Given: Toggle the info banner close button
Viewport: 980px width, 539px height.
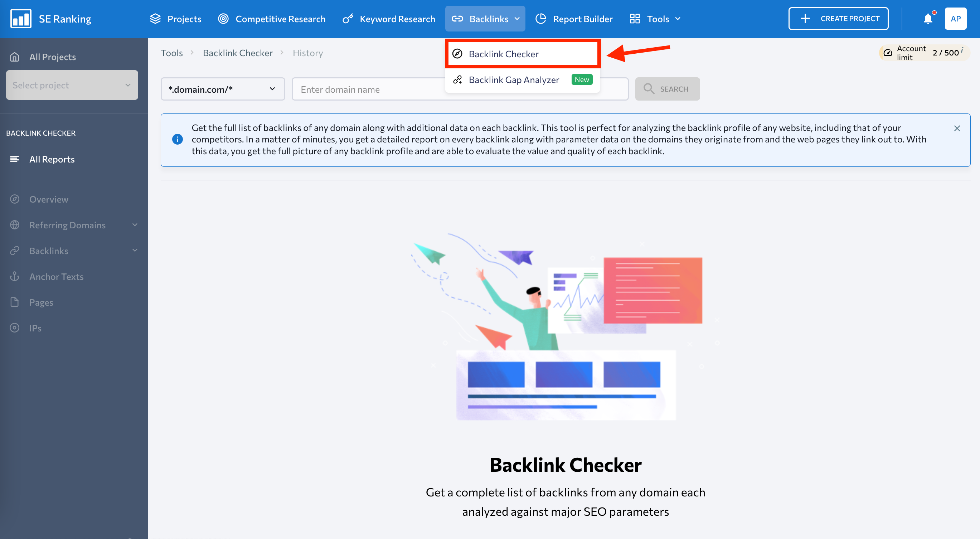Looking at the screenshot, I should point(956,128).
